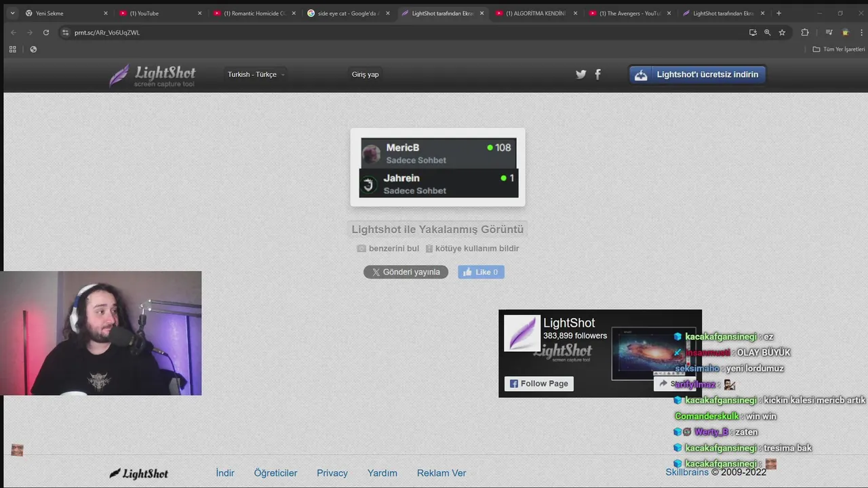Click the webcam overlay video
The width and height of the screenshot is (868, 488).
[100, 333]
